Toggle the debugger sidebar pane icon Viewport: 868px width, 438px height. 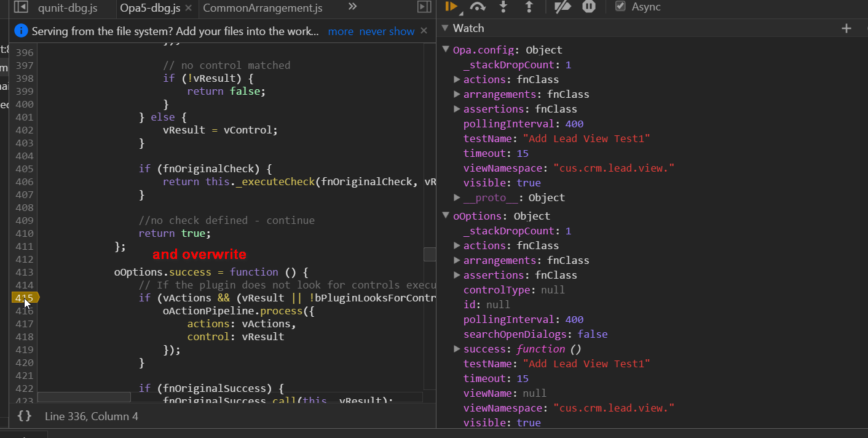coord(424,7)
